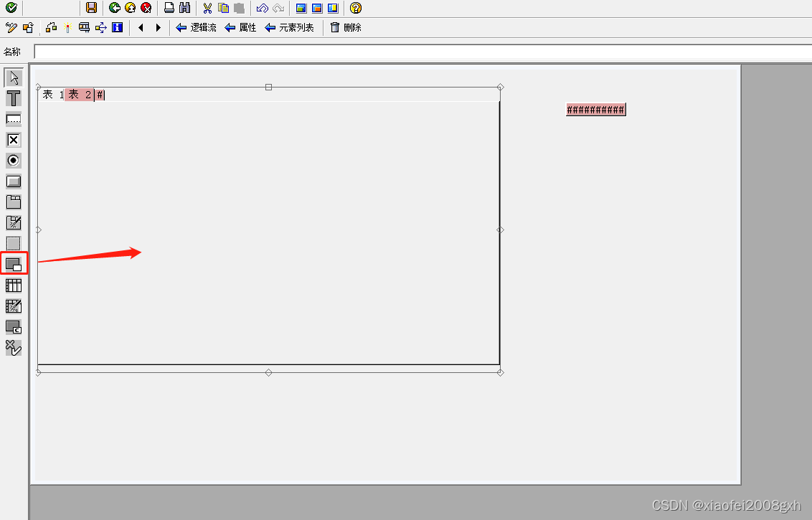This screenshot has height=520, width=812.
Task: Select the Pushbutton element tool
Action: coord(13,181)
